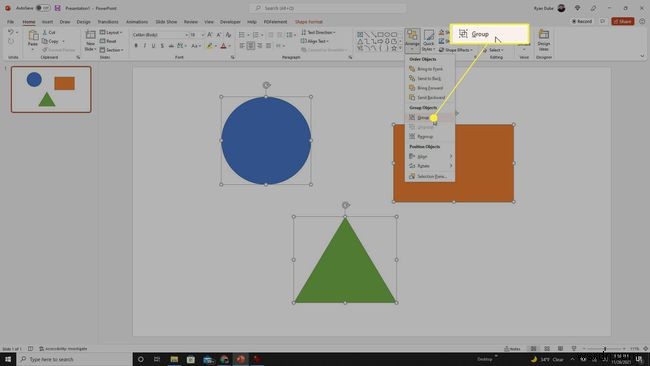Open the font name combo box
Image resolution: width=650 pixels, height=366 pixels.
pos(160,35)
